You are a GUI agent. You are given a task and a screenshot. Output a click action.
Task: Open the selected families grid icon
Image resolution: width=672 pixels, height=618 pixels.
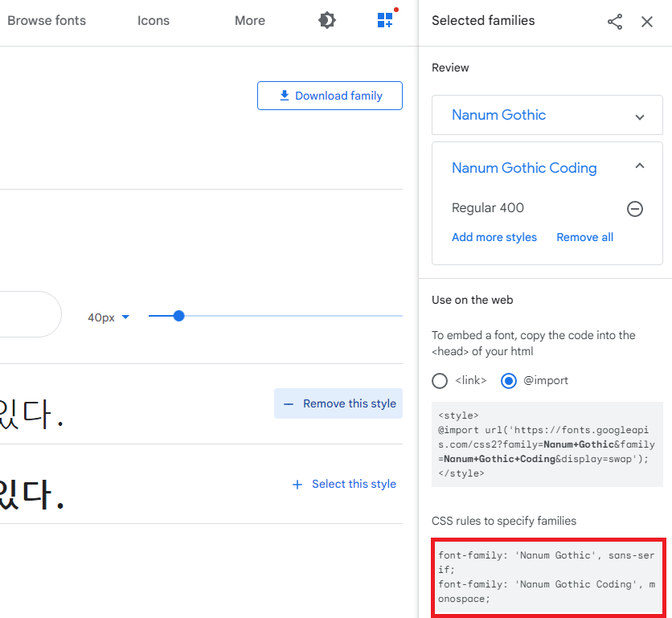pyautogui.click(x=385, y=20)
